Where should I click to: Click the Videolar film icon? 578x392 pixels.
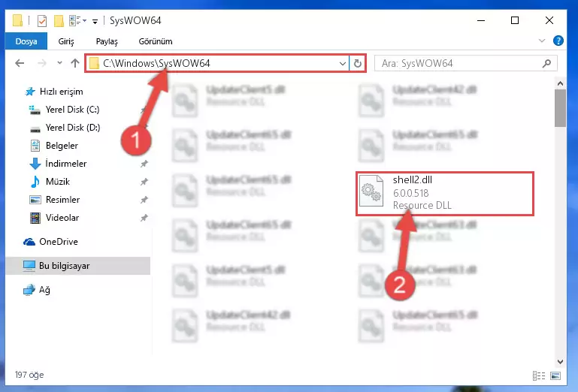click(35, 218)
